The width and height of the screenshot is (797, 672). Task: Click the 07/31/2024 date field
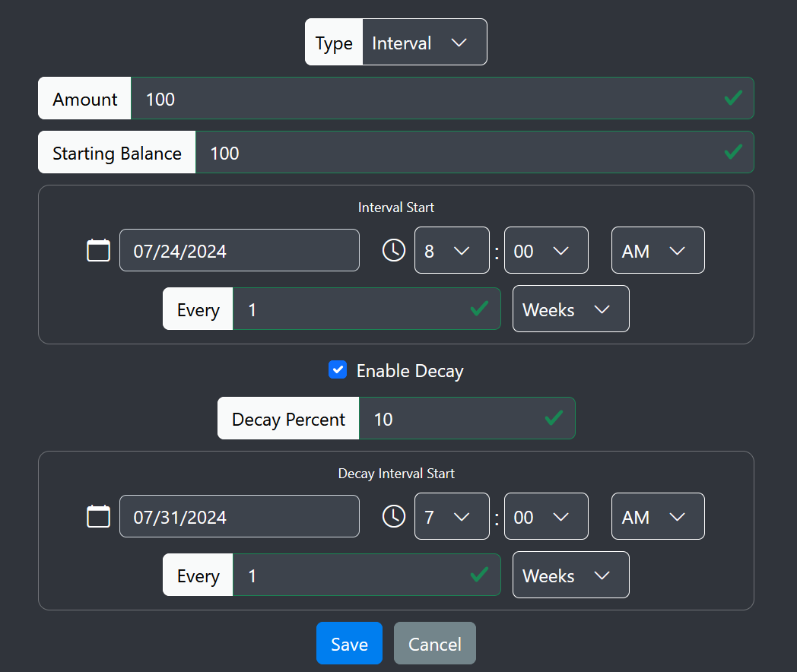(x=239, y=515)
